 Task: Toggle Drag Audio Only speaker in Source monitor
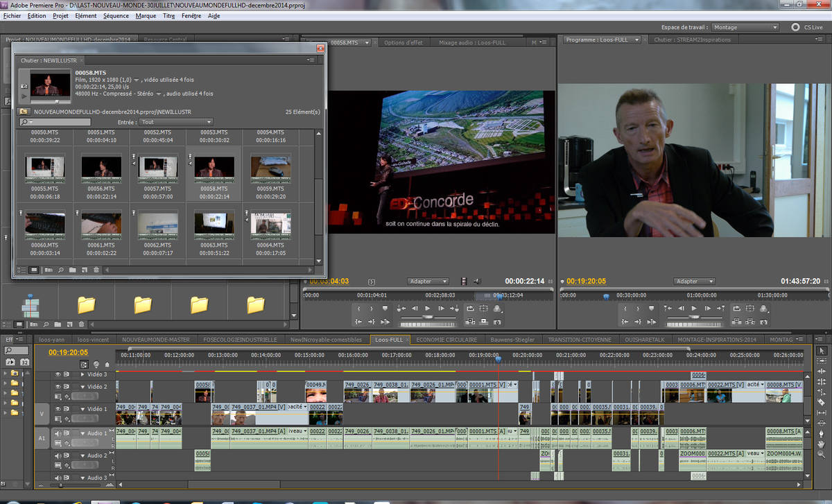[476, 281]
